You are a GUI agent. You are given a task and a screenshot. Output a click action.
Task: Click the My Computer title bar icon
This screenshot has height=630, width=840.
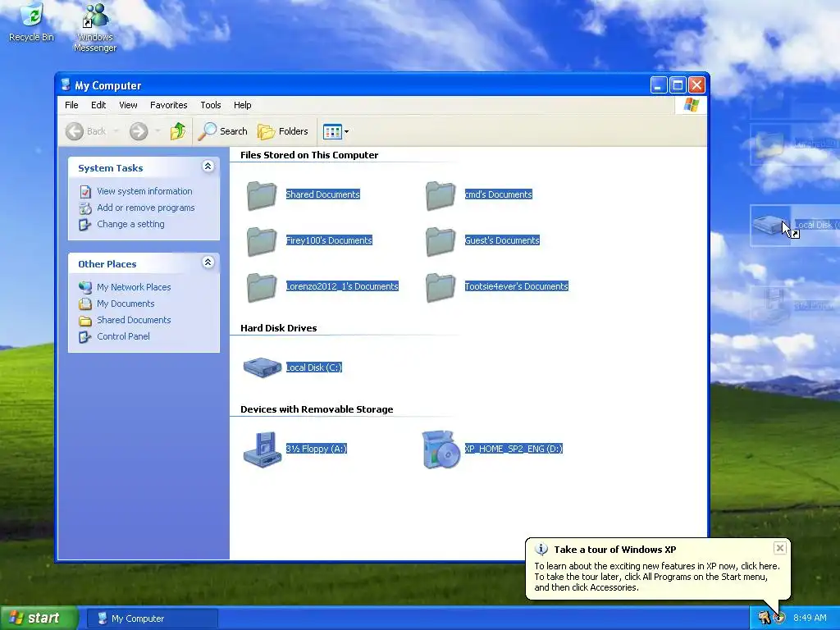66,85
